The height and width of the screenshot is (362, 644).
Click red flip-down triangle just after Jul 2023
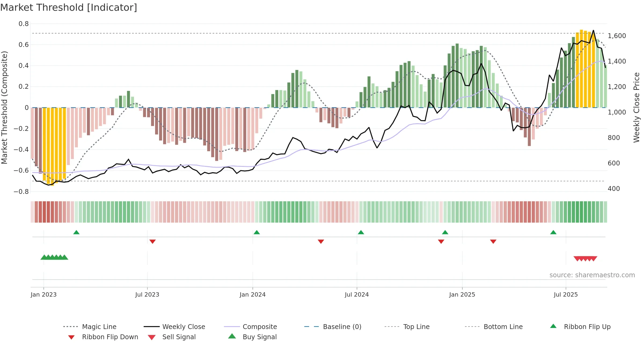pyautogui.click(x=153, y=242)
